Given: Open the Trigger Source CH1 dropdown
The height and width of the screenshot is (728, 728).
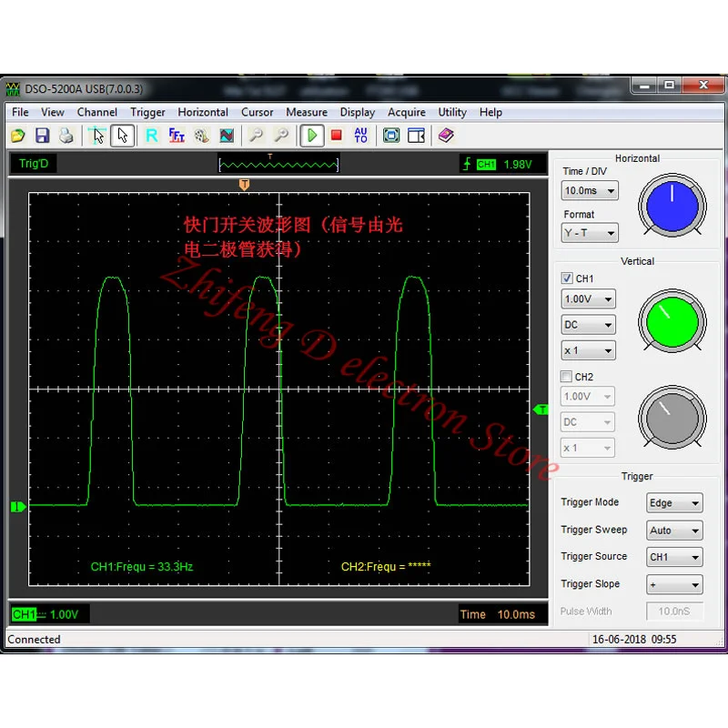Looking at the screenshot, I should (674, 557).
